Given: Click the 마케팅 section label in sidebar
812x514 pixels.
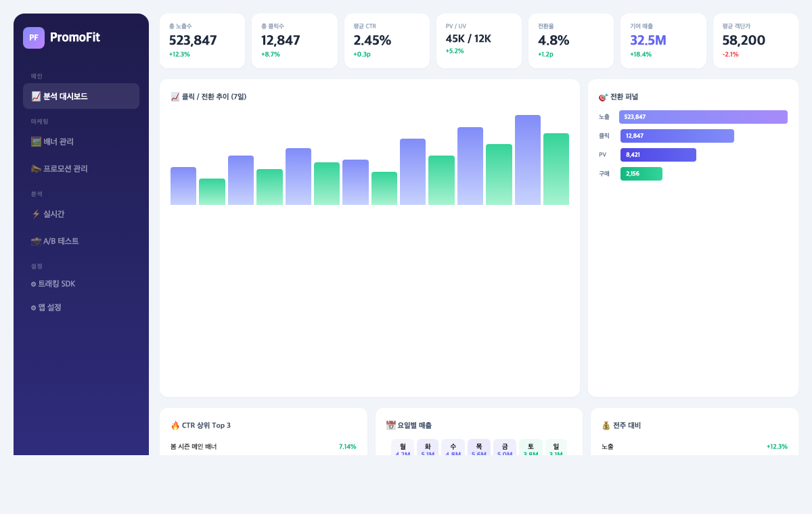Looking at the screenshot, I should (x=39, y=122).
